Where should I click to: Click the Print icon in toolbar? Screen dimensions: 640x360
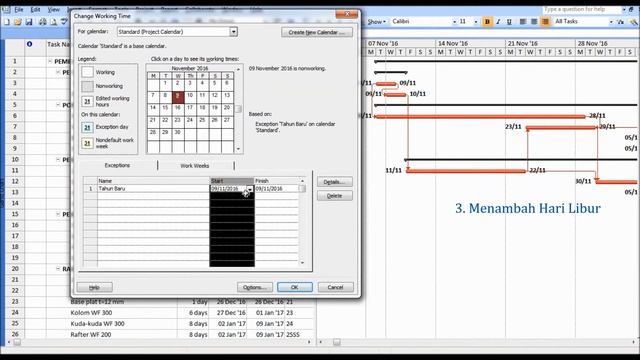[x=42, y=22]
